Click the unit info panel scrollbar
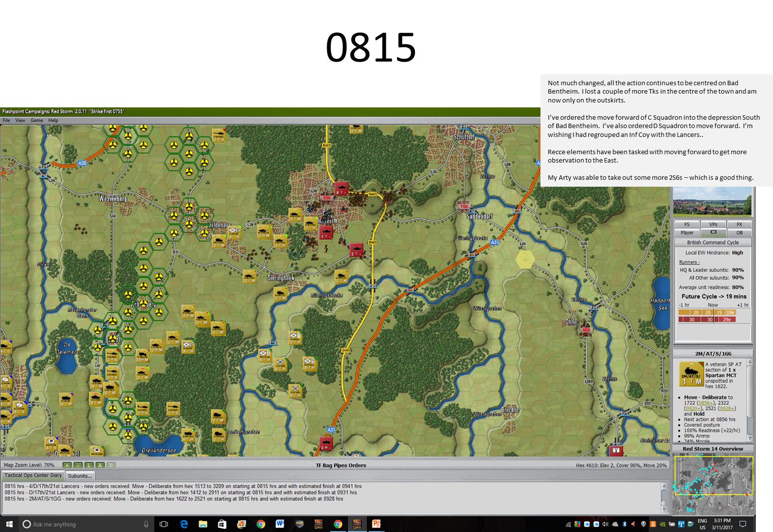 tap(749, 400)
